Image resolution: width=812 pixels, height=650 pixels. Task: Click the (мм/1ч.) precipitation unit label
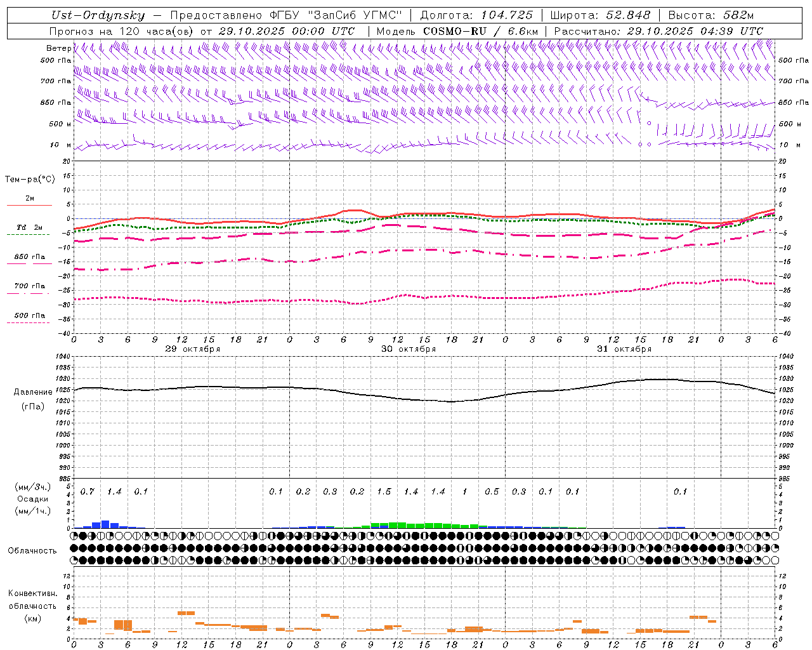(32, 511)
